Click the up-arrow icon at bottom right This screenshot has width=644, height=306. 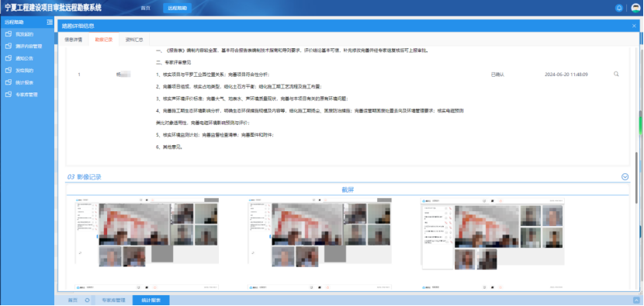(636, 301)
